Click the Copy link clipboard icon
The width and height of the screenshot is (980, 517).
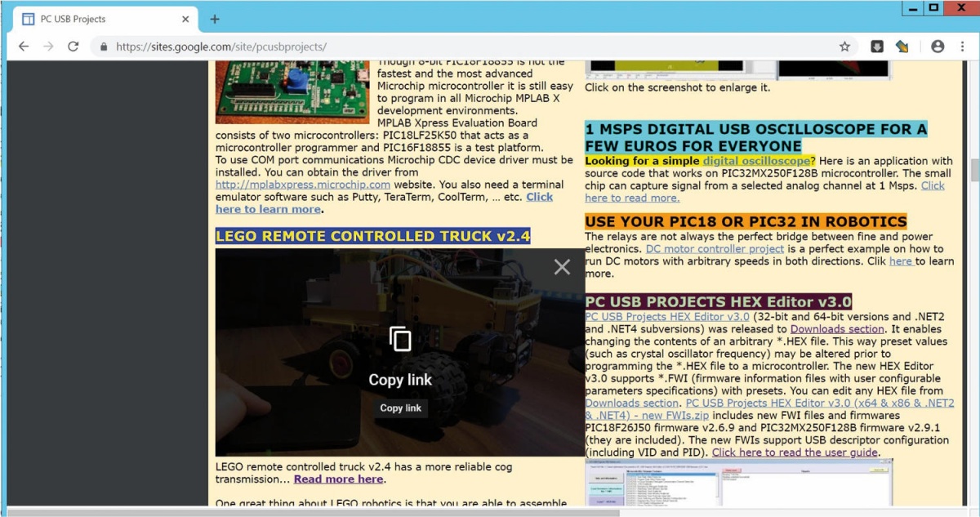(399, 339)
